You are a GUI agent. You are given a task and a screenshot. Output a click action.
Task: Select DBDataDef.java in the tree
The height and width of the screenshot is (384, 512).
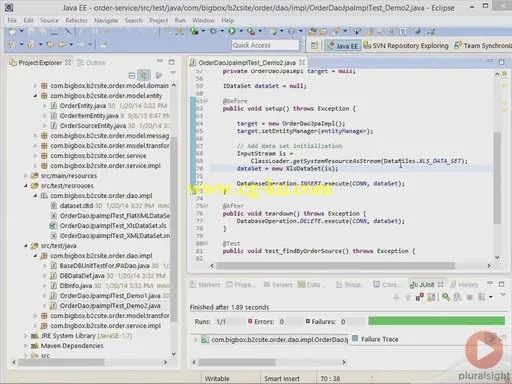click(82, 276)
